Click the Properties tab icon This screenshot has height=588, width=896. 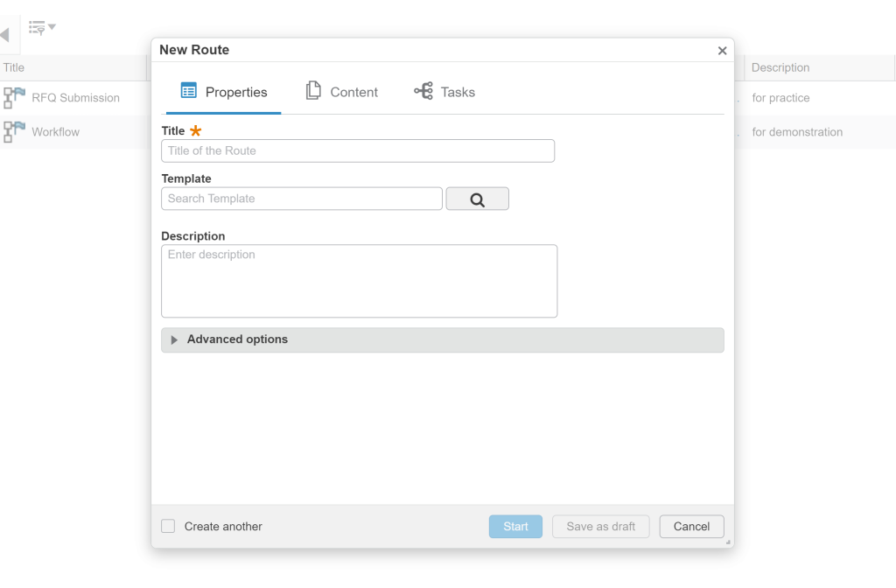coord(189,91)
